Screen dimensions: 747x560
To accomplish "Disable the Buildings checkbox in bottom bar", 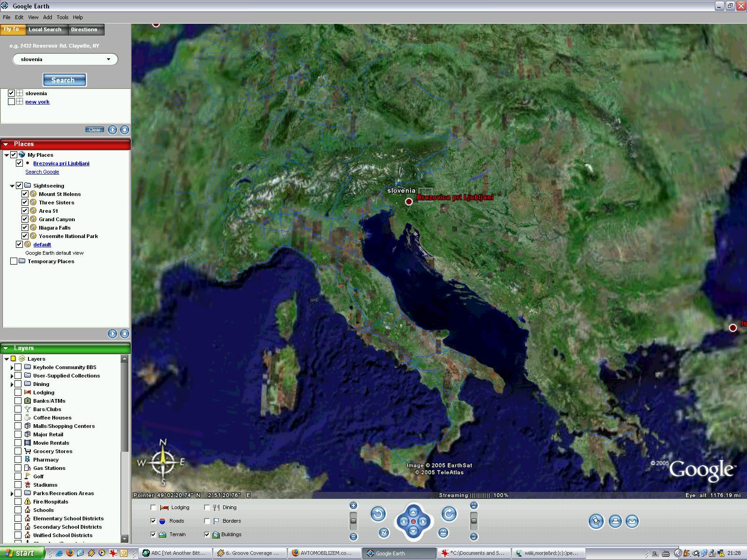I will [207, 534].
